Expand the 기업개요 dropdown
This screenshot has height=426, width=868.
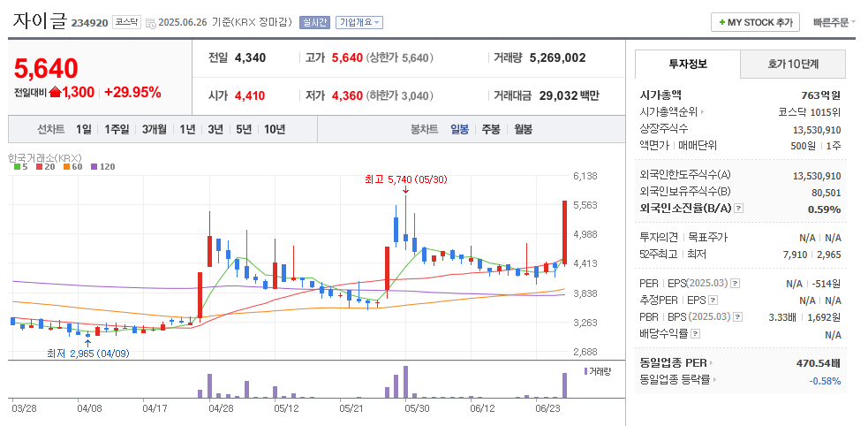pyautogui.click(x=359, y=23)
